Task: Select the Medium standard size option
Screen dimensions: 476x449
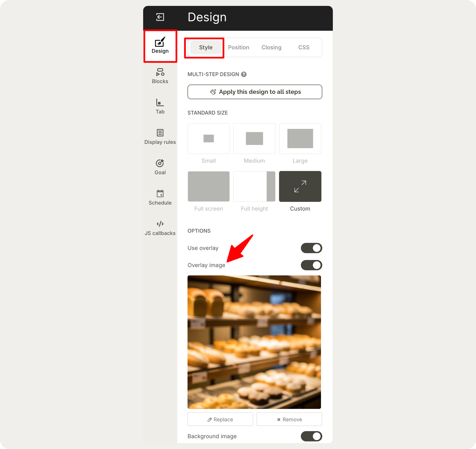Action: 254,138
